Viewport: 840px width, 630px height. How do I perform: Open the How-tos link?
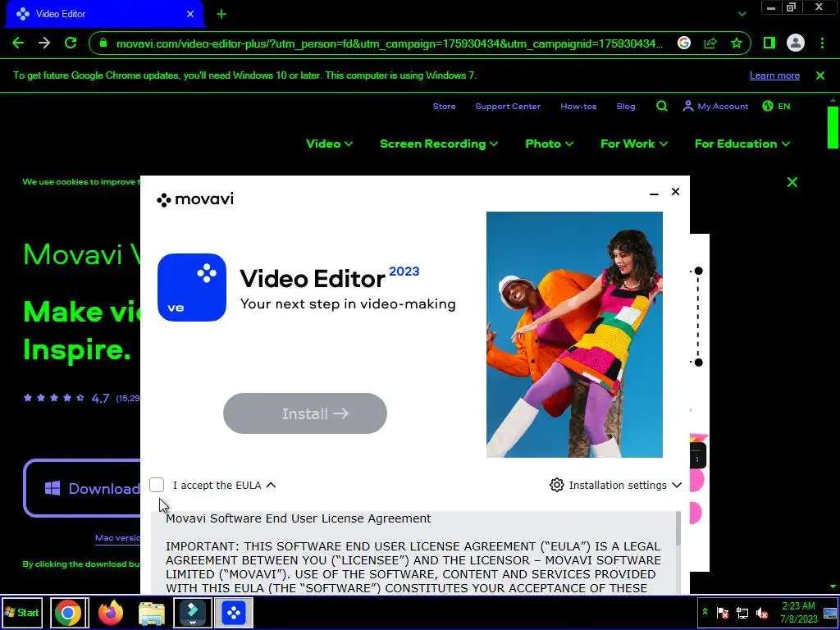[578, 106]
